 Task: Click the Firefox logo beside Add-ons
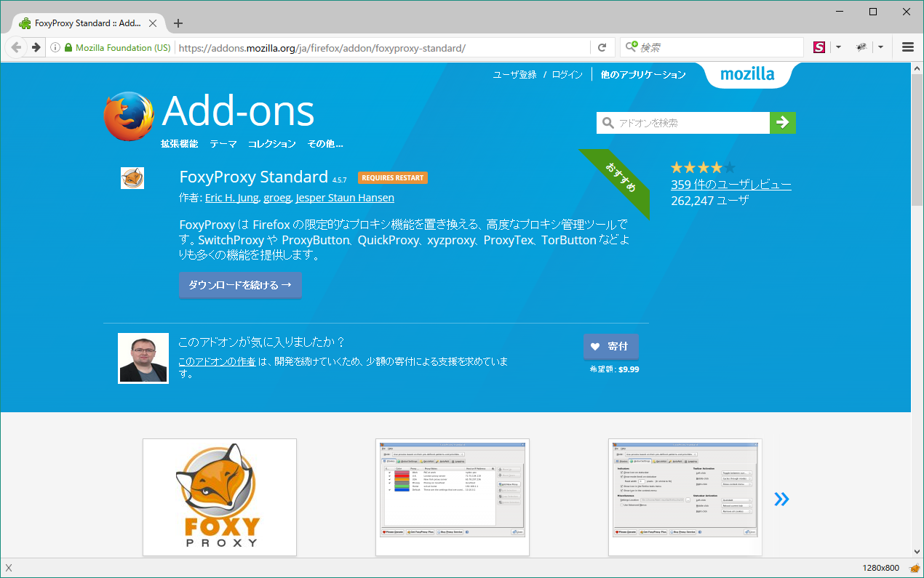tap(129, 116)
